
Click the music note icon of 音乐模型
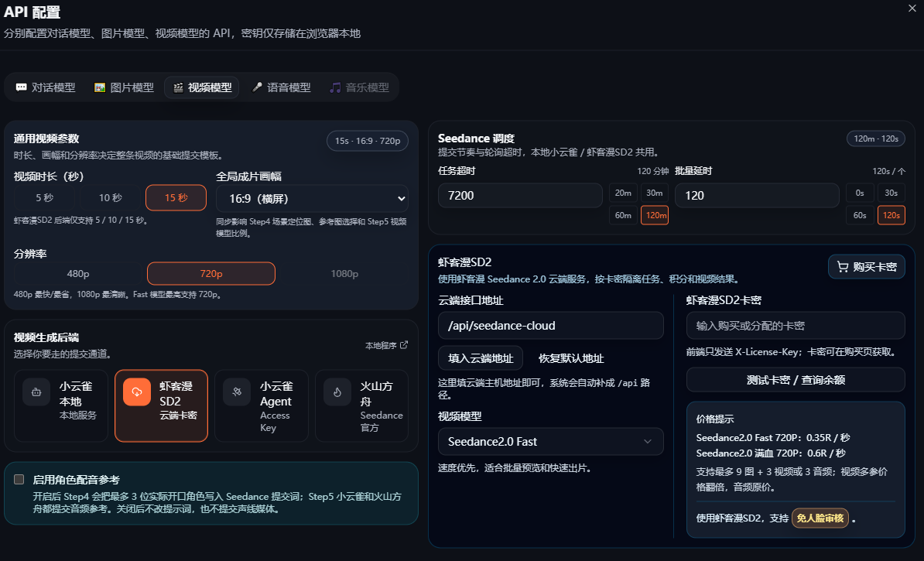(x=335, y=87)
